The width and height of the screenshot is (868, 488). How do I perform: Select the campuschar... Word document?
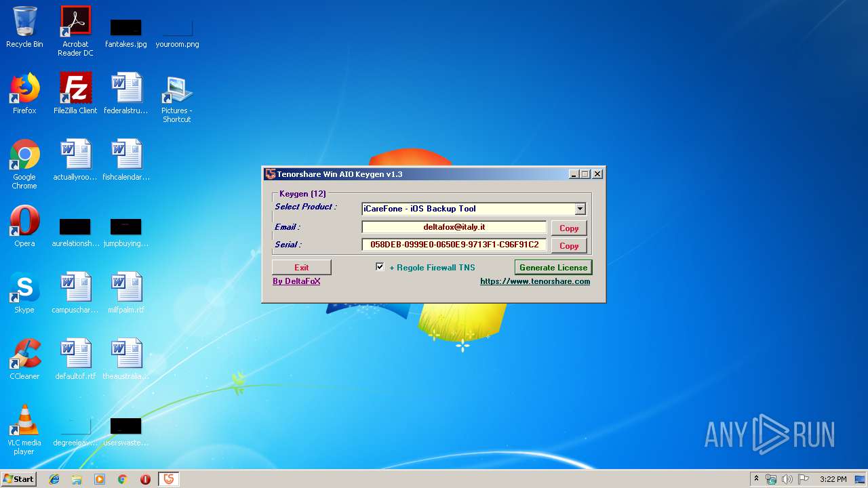pyautogui.click(x=75, y=293)
